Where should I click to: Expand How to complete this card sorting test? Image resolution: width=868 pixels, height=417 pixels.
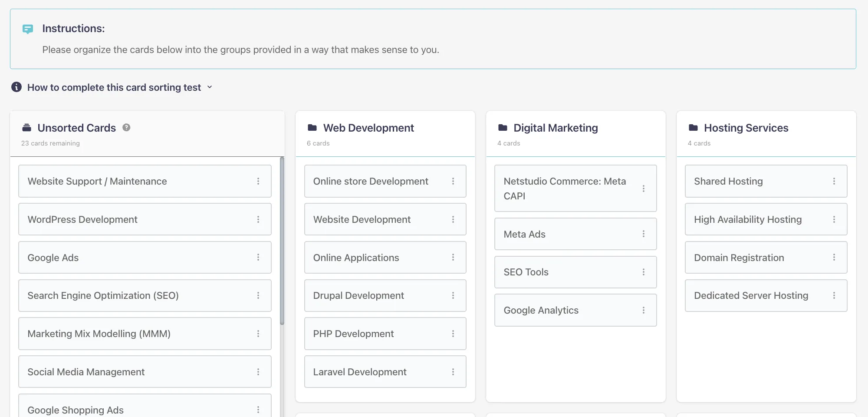point(114,87)
